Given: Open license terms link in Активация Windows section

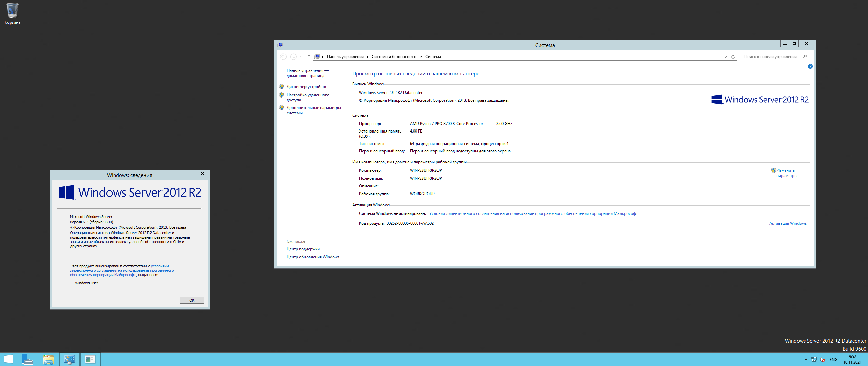Looking at the screenshot, I should click(533, 213).
